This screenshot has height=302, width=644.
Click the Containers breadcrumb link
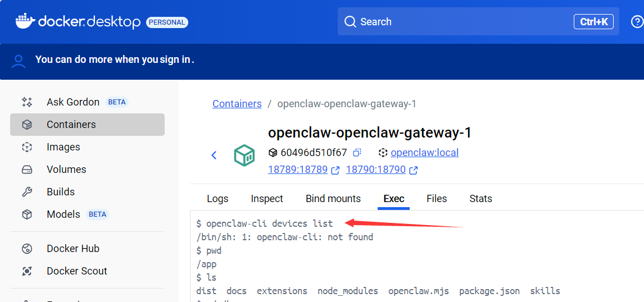pos(237,104)
